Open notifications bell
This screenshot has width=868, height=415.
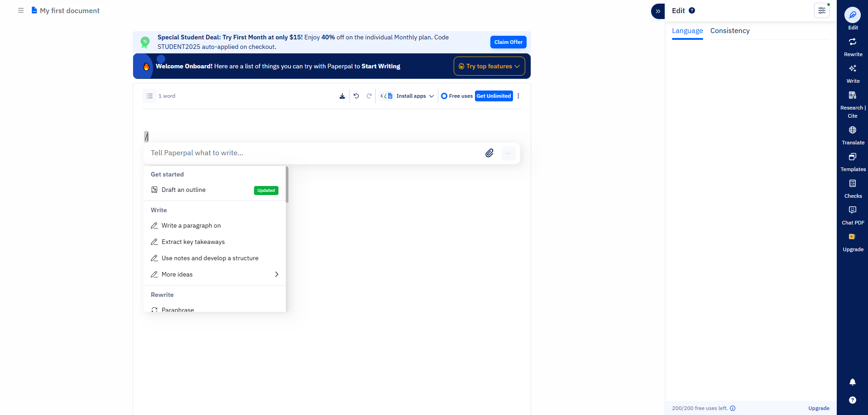[853, 382]
